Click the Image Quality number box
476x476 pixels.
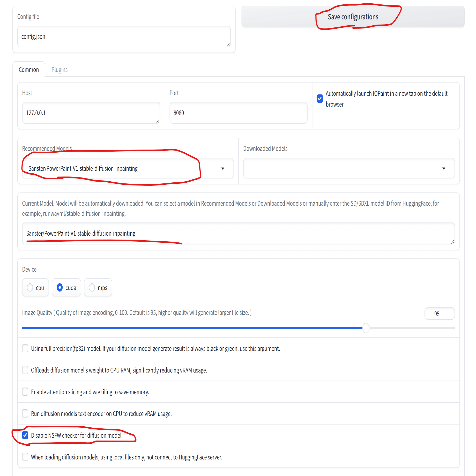click(x=439, y=314)
